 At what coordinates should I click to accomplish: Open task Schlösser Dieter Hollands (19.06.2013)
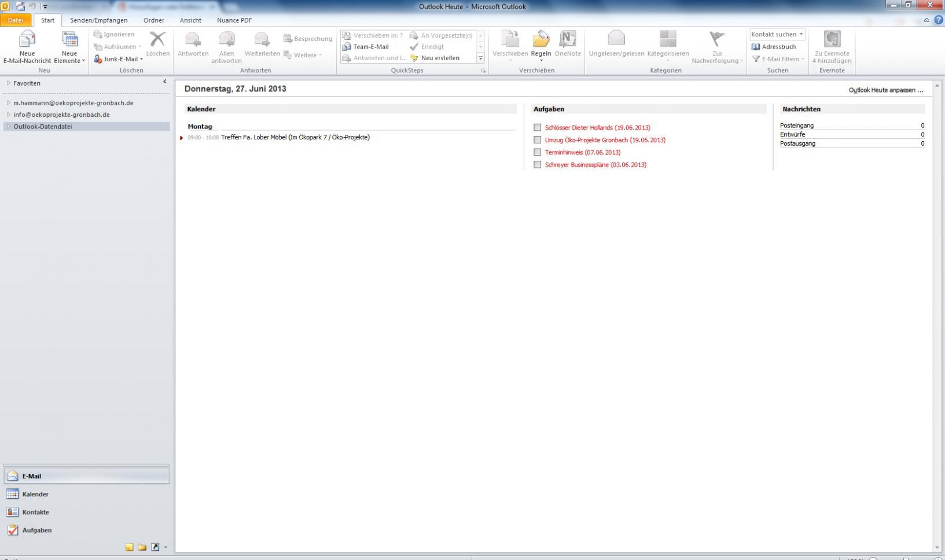point(597,128)
